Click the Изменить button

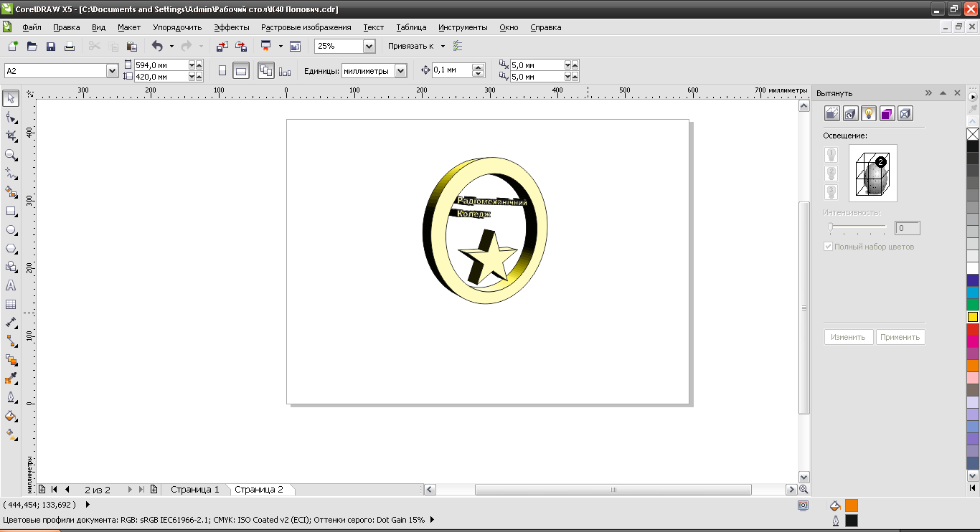tap(849, 337)
